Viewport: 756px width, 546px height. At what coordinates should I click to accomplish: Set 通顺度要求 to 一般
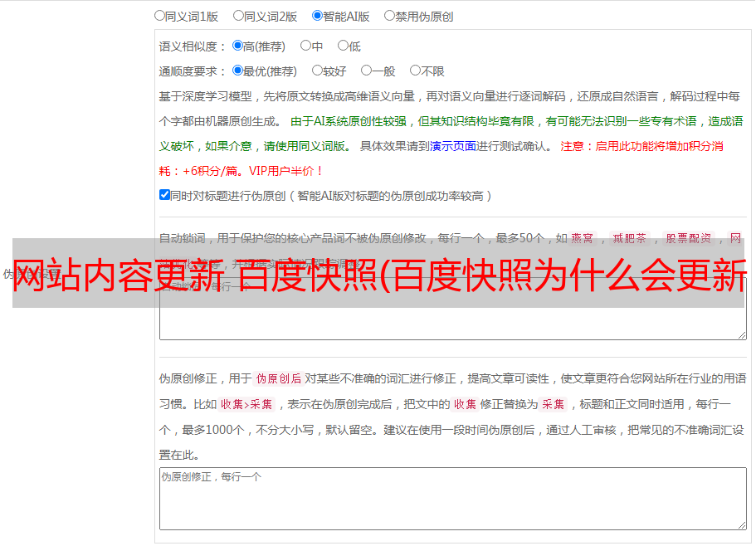(x=367, y=71)
